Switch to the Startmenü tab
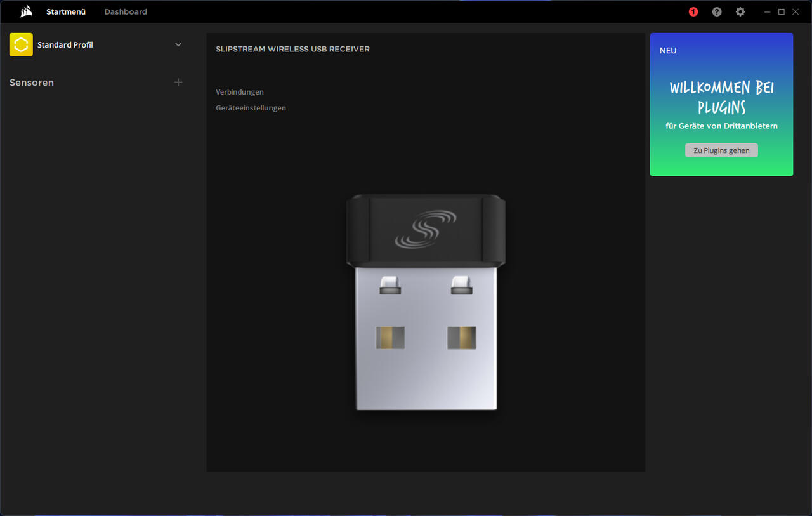 coord(66,11)
